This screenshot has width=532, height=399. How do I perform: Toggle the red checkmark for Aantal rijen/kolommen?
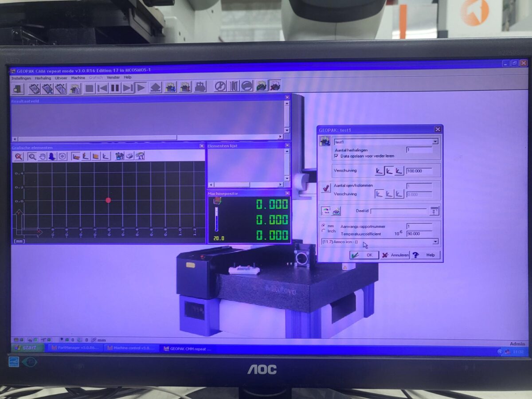point(326,188)
